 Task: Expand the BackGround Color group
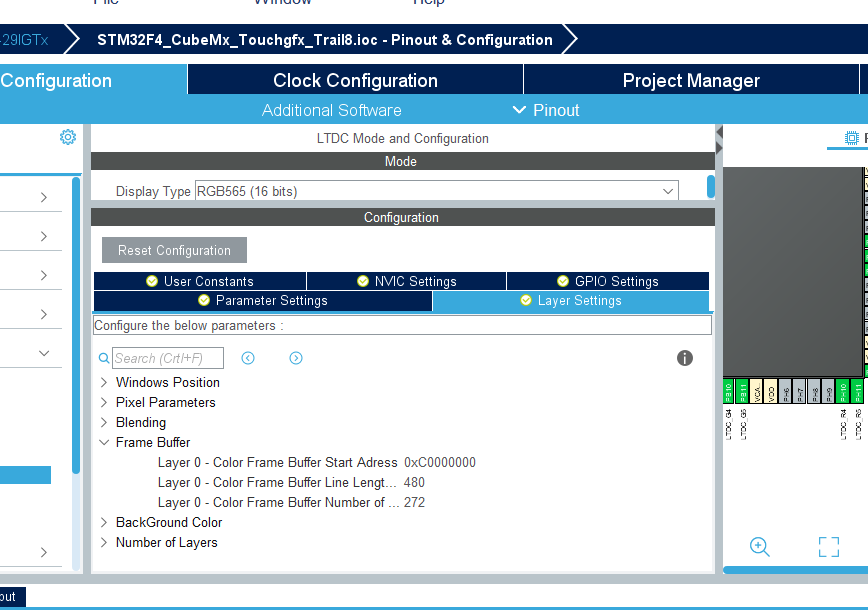click(x=104, y=522)
